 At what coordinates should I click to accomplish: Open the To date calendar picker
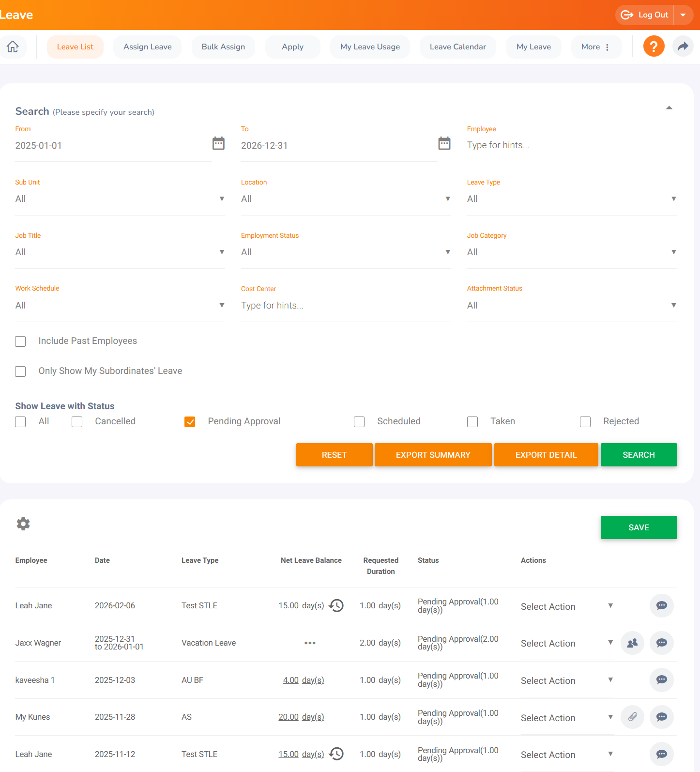(x=444, y=143)
